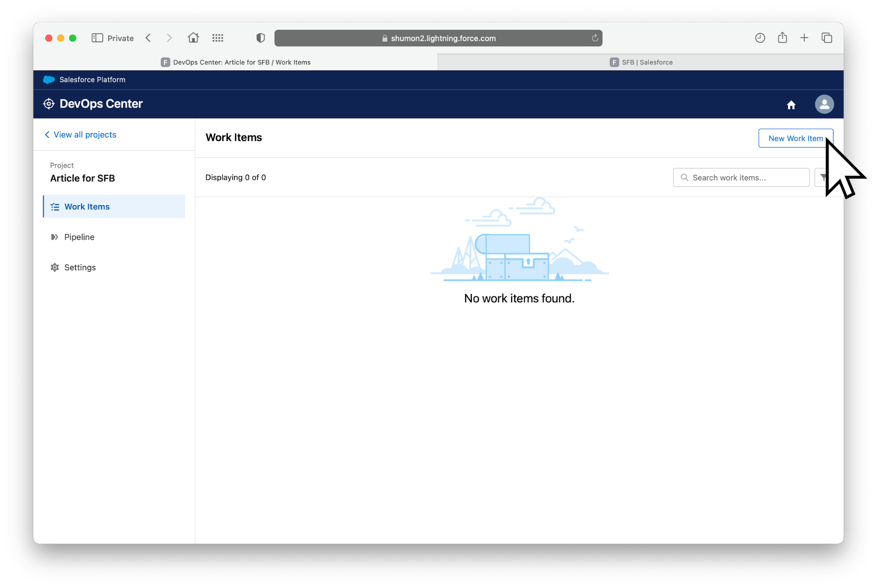Show the privacy report shield icon

pos(261,38)
